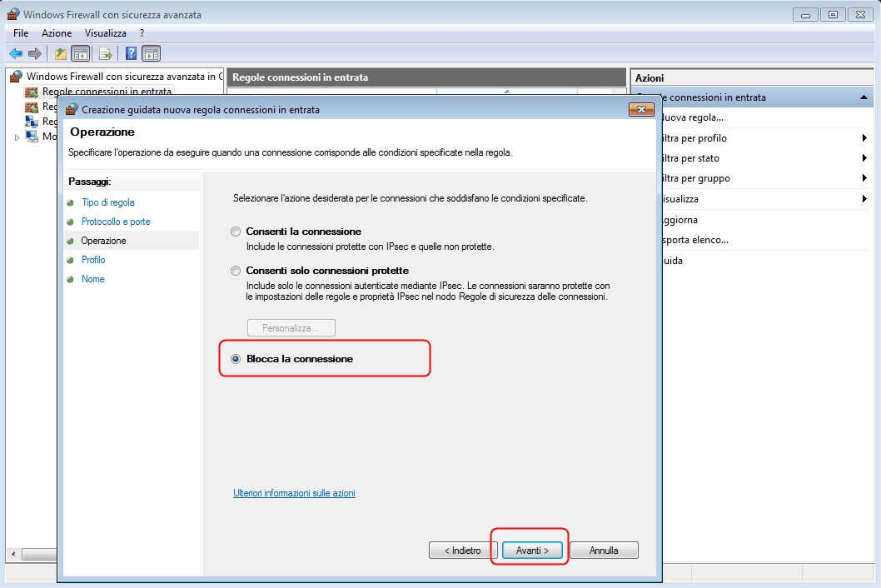The height and width of the screenshot is (588, 881).
Task: Go to the Protocollo e porte step
Action: (116, 222)
